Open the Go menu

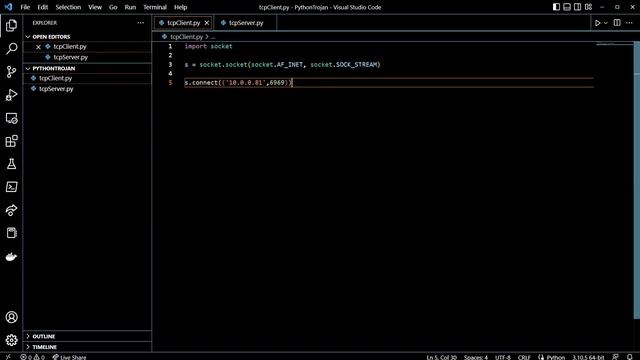113,7
